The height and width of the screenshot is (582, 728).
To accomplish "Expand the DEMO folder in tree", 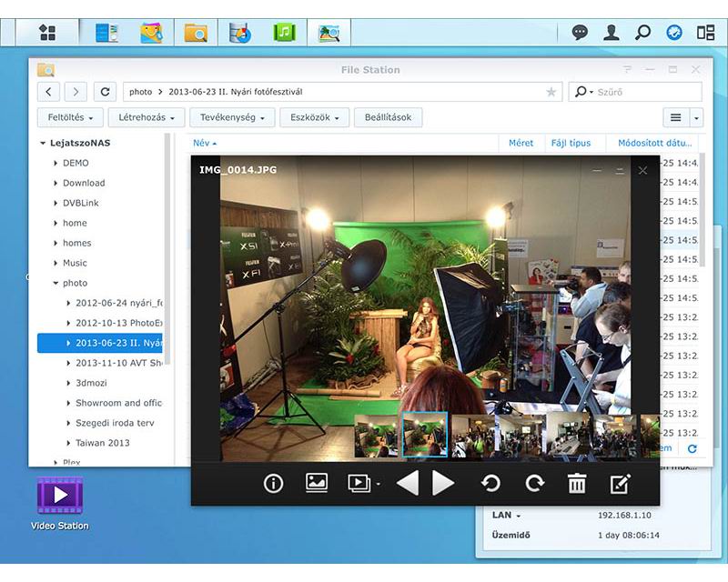I will tap(56, 163).
